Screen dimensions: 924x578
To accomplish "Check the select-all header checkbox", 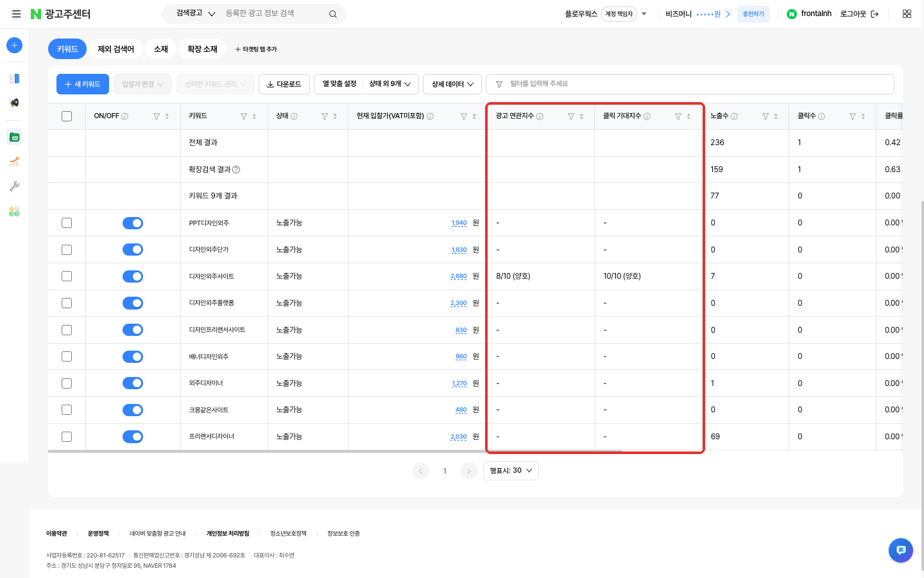I will pos(67,116).
